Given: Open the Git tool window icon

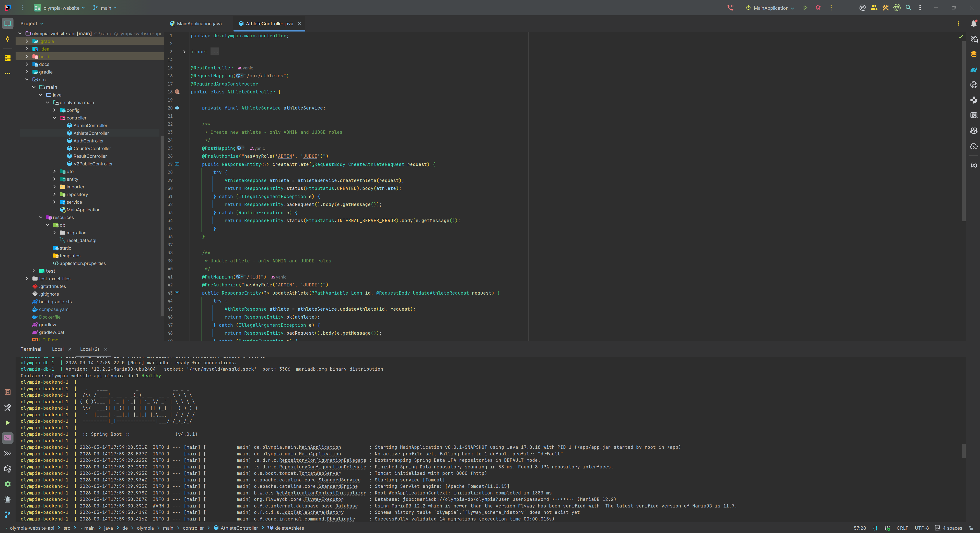Looking at the screenshot, I should tap(8, 514).
